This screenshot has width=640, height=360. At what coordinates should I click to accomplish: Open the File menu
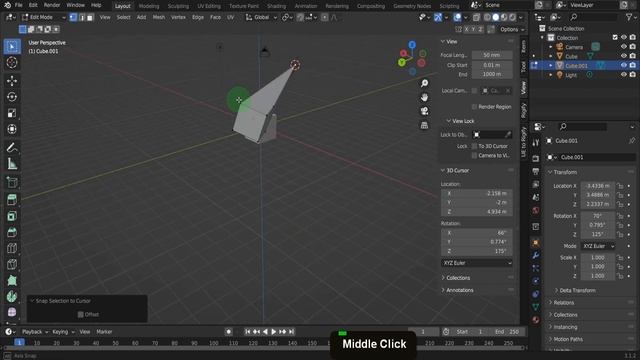tap(19, 5)
